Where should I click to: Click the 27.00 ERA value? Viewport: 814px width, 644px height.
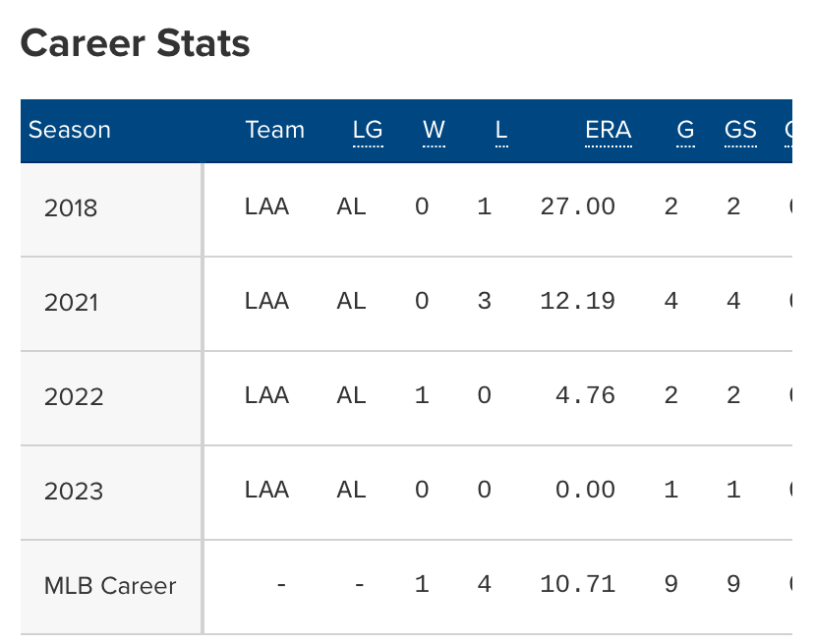pos(578,206)
